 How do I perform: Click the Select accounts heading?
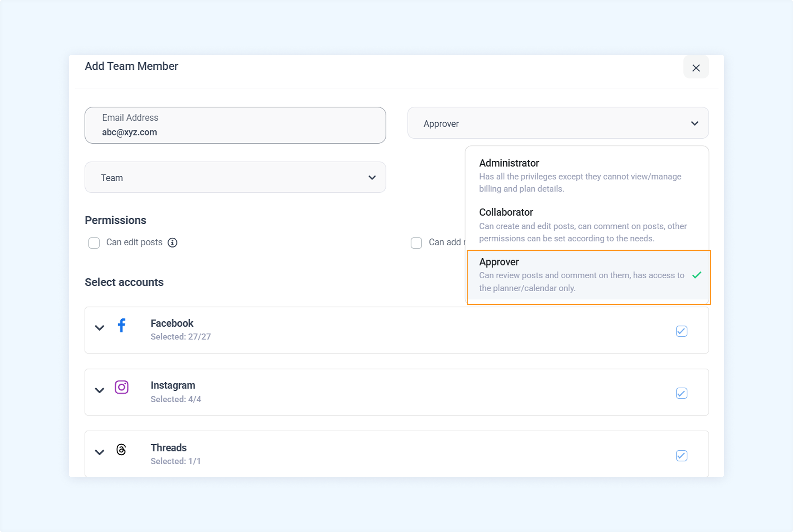click(124, 282)
